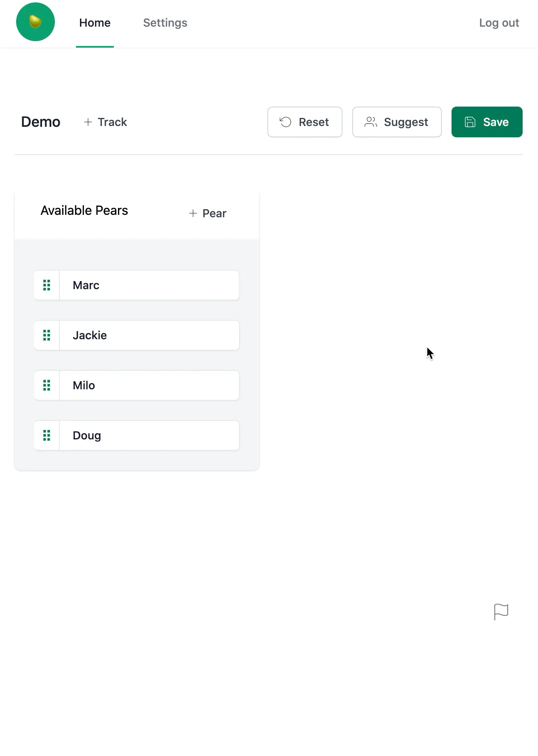
Task: Click the plus icon beside Pear
Action: [193, 213]
